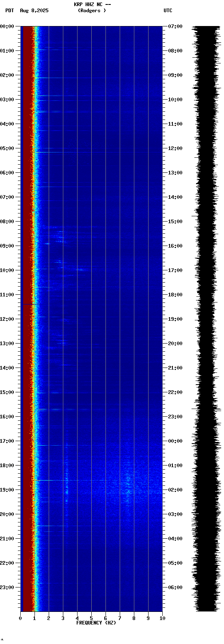
Task: Click the 15:00 PDT time label
Action: (x=7, y=392)
